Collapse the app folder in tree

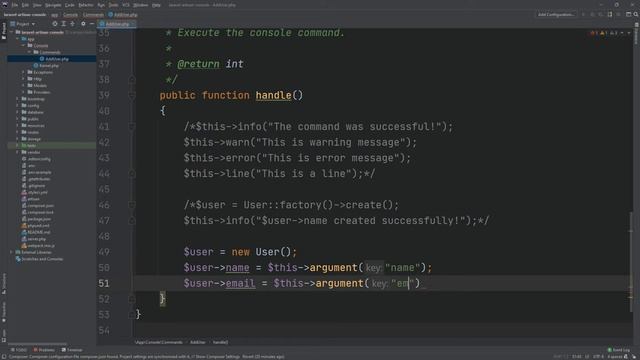18,39
